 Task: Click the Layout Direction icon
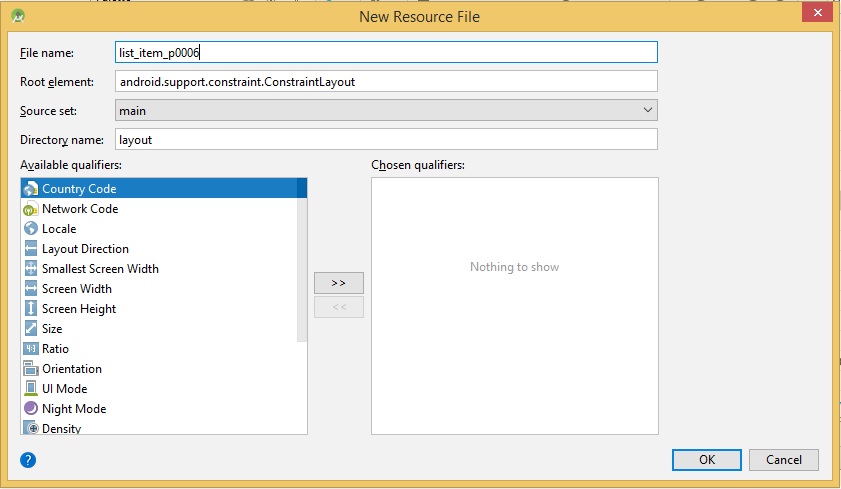(x=30, y=249)
